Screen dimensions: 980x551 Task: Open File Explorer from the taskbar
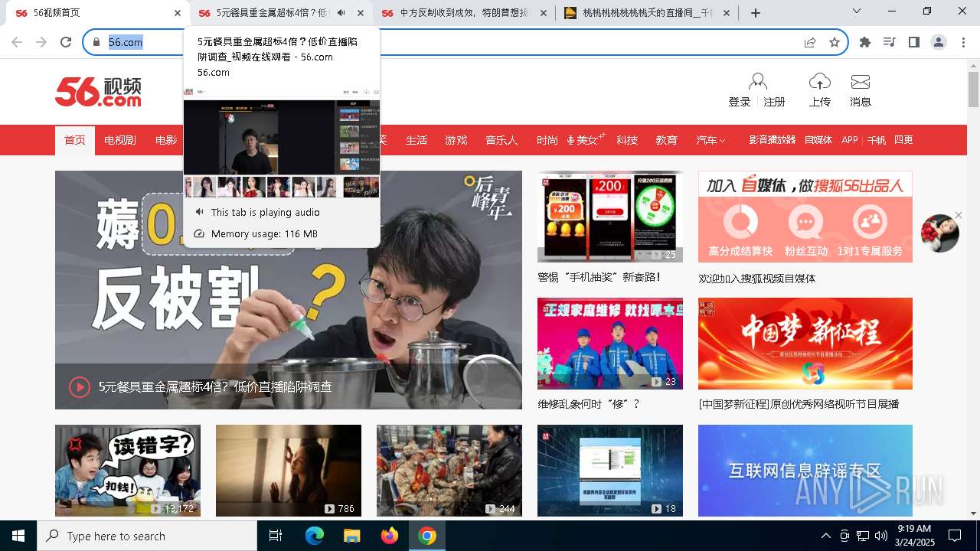coord(352,536)
